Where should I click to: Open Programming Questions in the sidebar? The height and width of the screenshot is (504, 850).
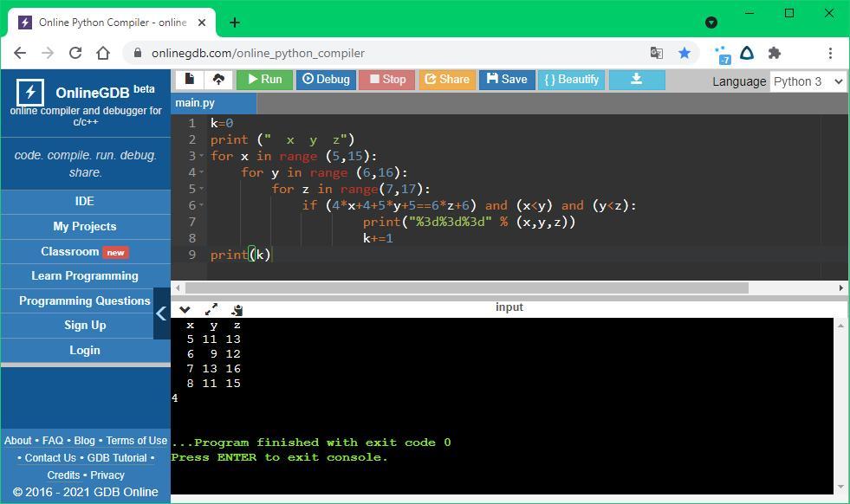85,300
